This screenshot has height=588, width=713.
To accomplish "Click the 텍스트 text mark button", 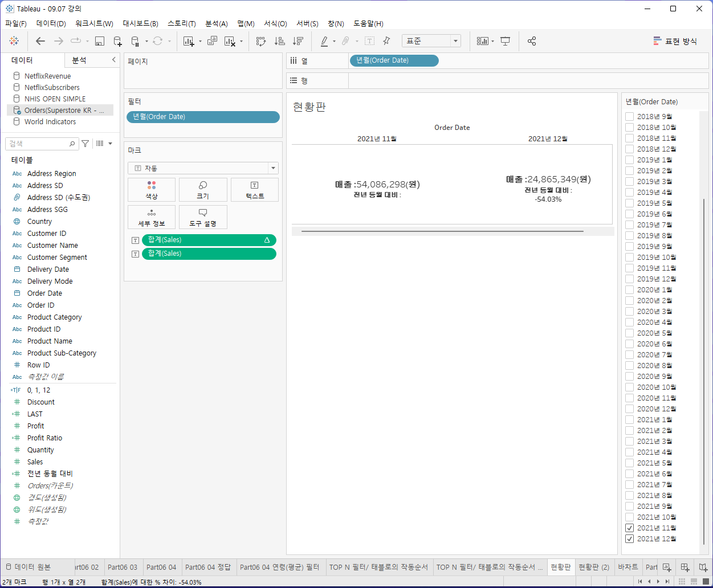I will 255,190.
